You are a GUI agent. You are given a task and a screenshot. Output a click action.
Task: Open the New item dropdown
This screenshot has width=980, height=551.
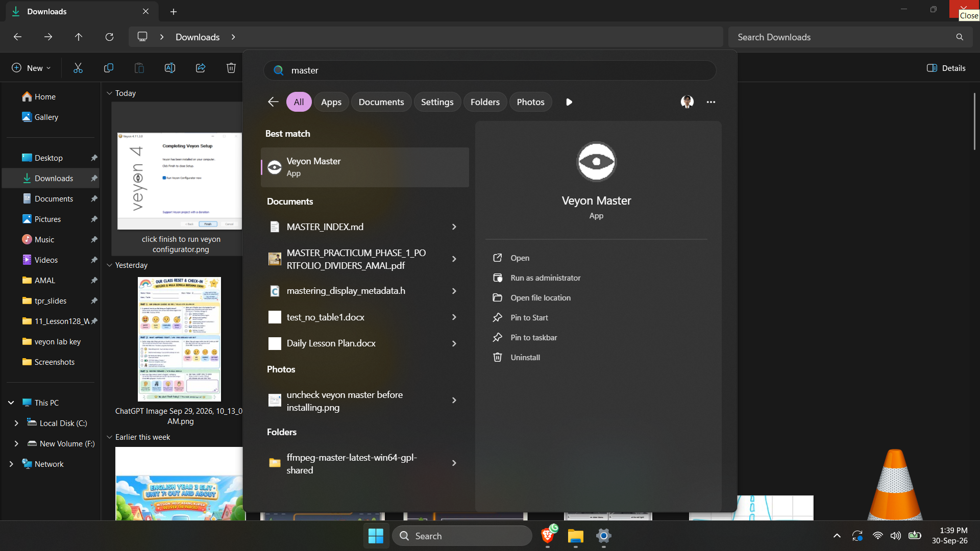pos(31,68)
